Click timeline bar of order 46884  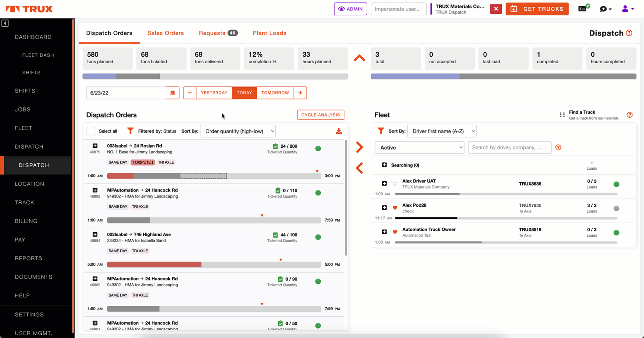(x=214, y=265)
